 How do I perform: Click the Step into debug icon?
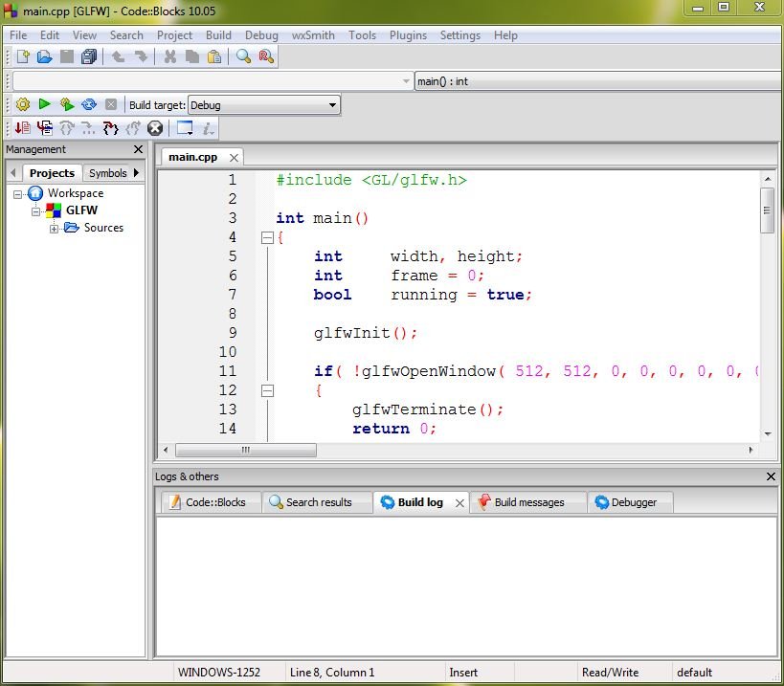click(110, 128)
